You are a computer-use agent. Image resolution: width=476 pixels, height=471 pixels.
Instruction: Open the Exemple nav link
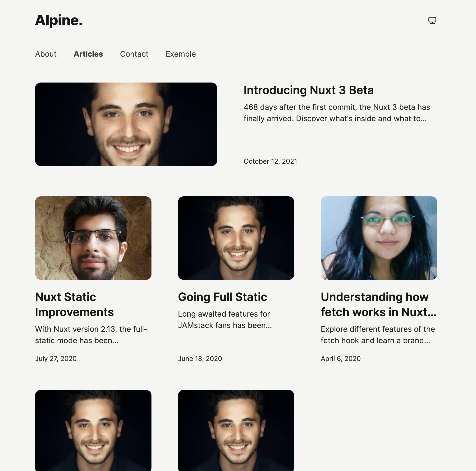[181, 54]
